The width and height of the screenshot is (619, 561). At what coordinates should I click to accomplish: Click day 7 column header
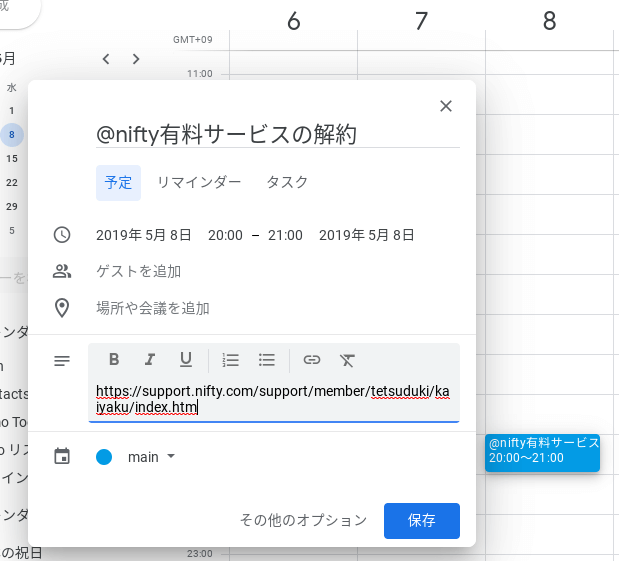click(422, 21)
